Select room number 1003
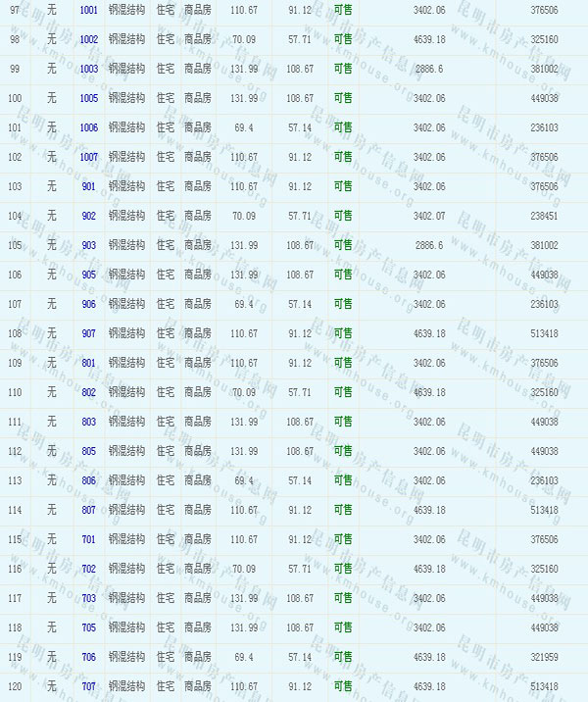This screenshot has width=588, height=702. pyautogui.click(x=88, y=69)
